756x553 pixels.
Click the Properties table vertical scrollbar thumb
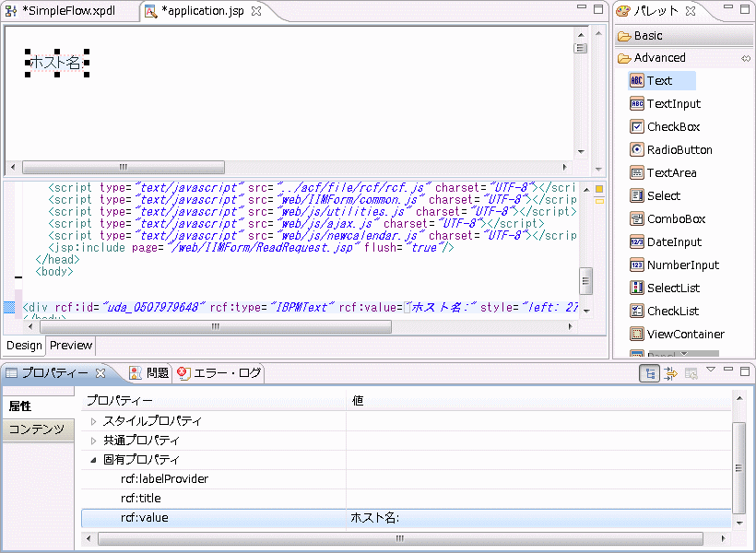[738, 468]
